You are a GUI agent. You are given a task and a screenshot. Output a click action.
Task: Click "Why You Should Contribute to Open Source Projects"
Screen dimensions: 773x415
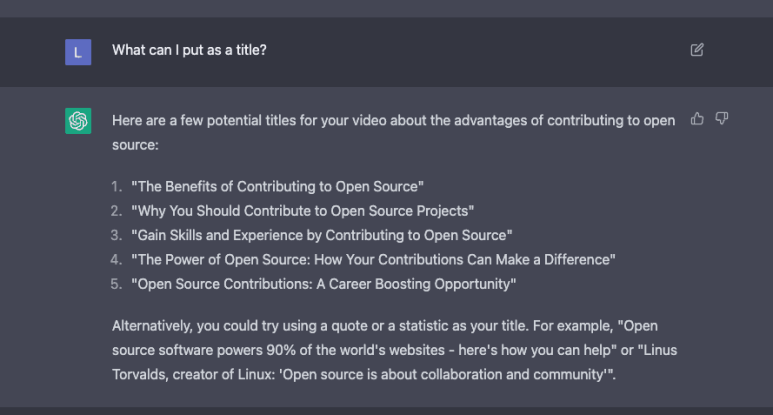pos(302,210)
